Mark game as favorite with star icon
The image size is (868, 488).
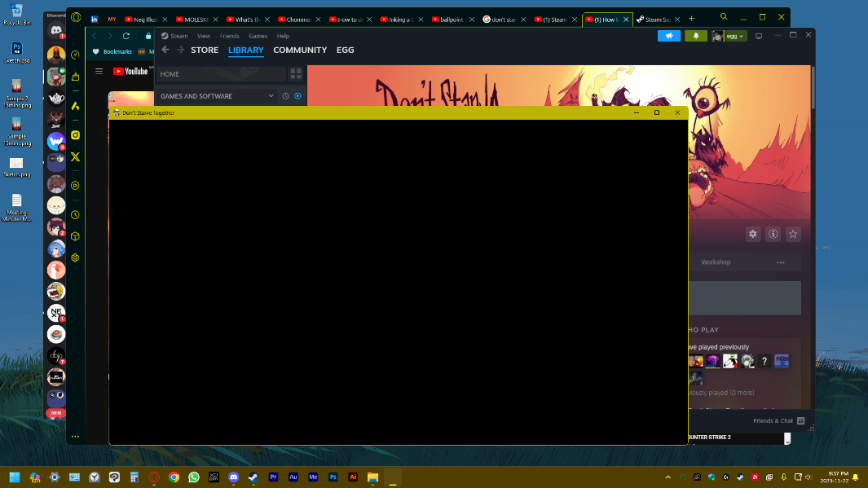[793, 234]
